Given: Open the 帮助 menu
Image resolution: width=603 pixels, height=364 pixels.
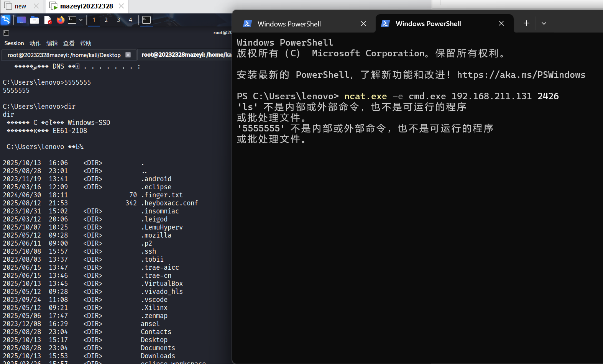Looking at the screenshot, I should (x=86, y=43).
